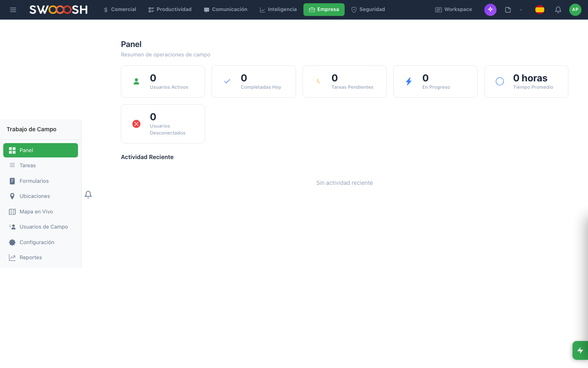The image size is (588, 368).
Task: Select the Empresa tab
Action: [324, 10]
